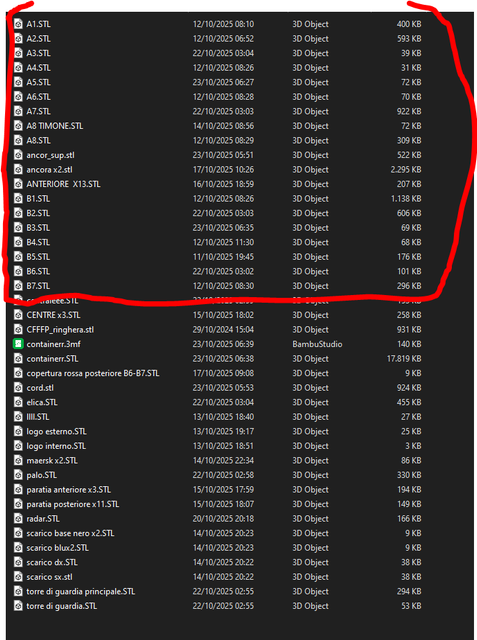477x640 pixels.
Task: Click the icon next to CFFFP_ringhera.stl
Action: point(18,329)
